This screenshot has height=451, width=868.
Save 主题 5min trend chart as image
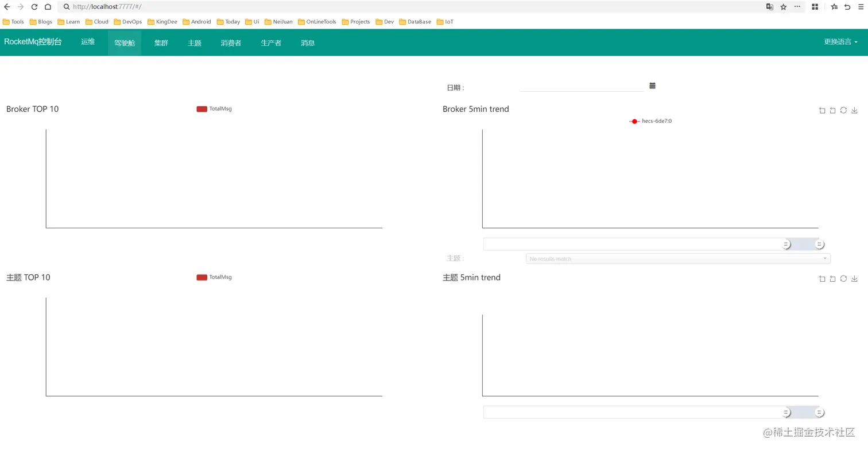point(854,278)
